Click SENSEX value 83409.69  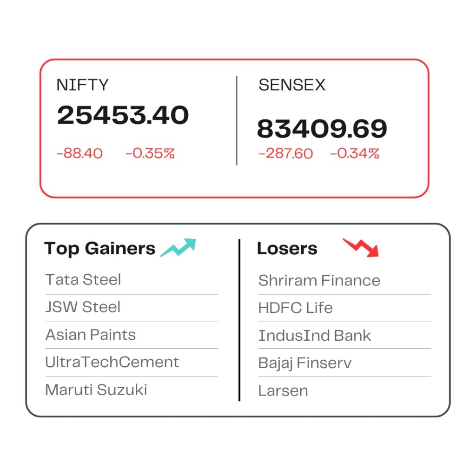pos(322,129)
